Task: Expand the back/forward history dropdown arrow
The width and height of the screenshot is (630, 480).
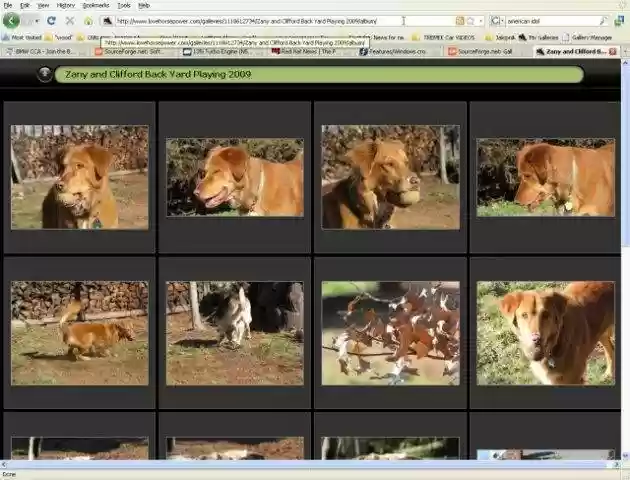Action: pyautogui.click(x=36, y=20)
